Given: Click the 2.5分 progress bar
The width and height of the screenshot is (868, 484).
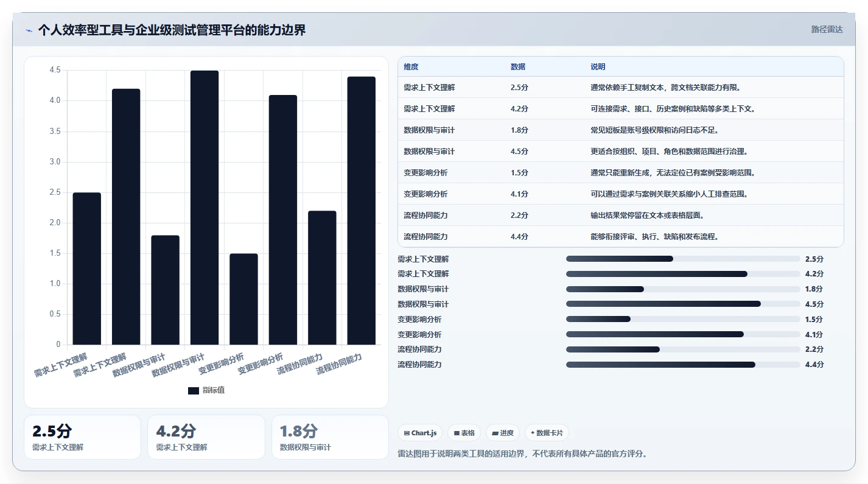Looking at the screenshot, I should click(683, 259).
